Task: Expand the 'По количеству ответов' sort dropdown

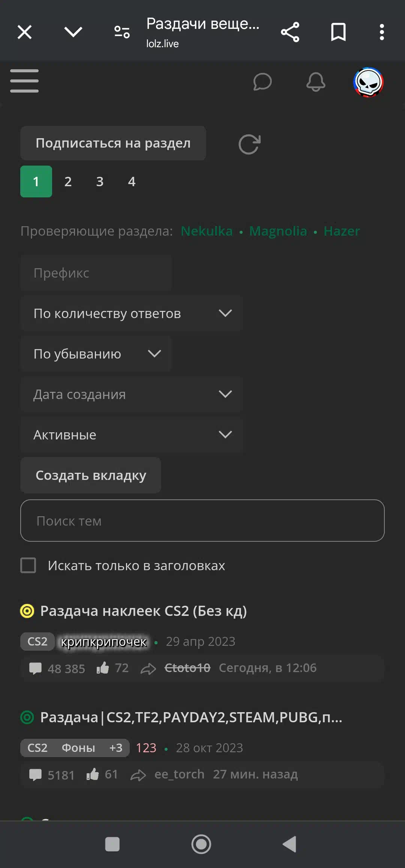Action: [x=132, y=313]
